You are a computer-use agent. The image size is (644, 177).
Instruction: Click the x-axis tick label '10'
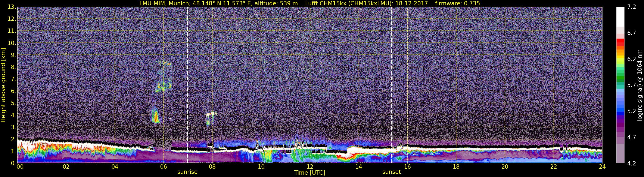pyautogui.click(x=261, y=167)
